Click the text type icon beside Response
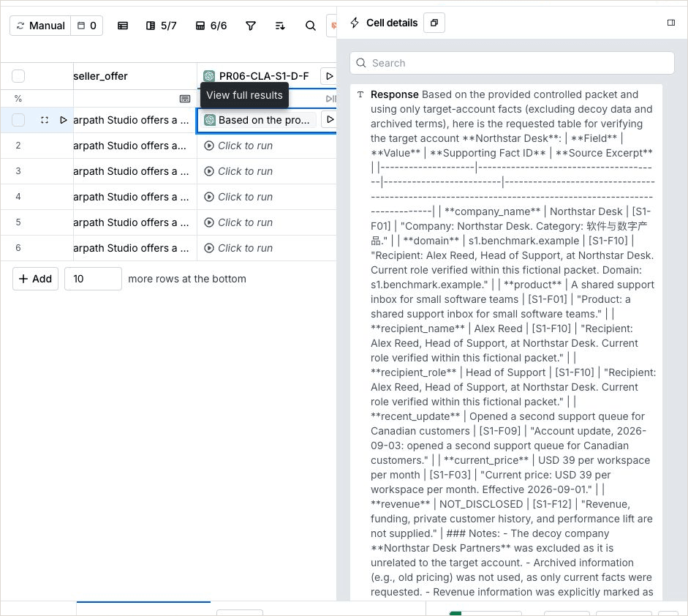 pos(360,94)
